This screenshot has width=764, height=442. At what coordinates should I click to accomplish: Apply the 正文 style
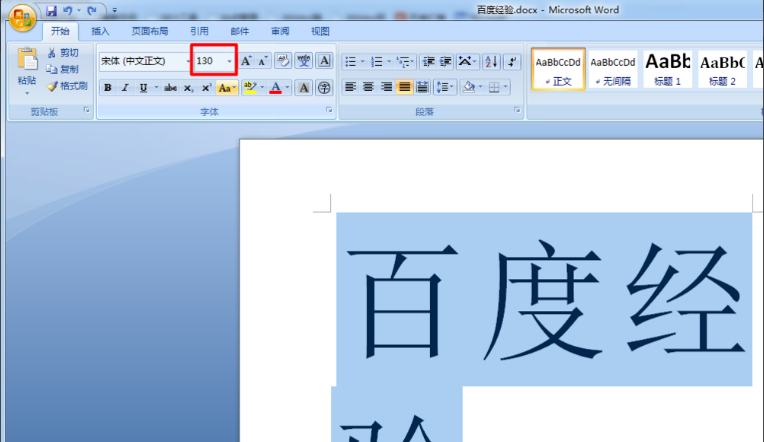click(x=558, y=69)
